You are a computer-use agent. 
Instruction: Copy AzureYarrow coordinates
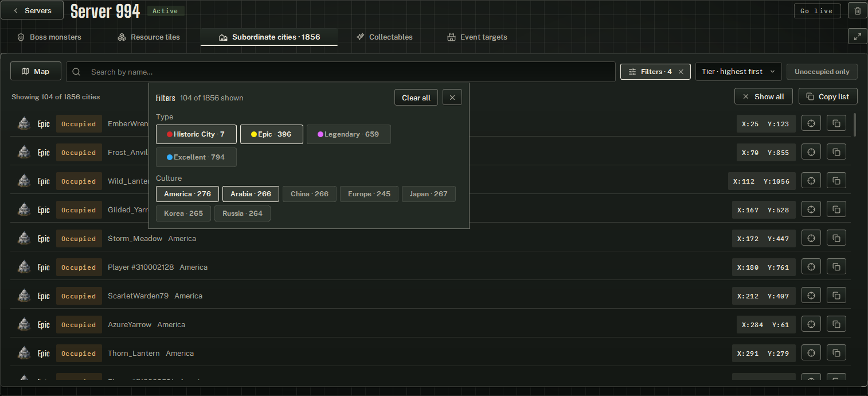836,324
